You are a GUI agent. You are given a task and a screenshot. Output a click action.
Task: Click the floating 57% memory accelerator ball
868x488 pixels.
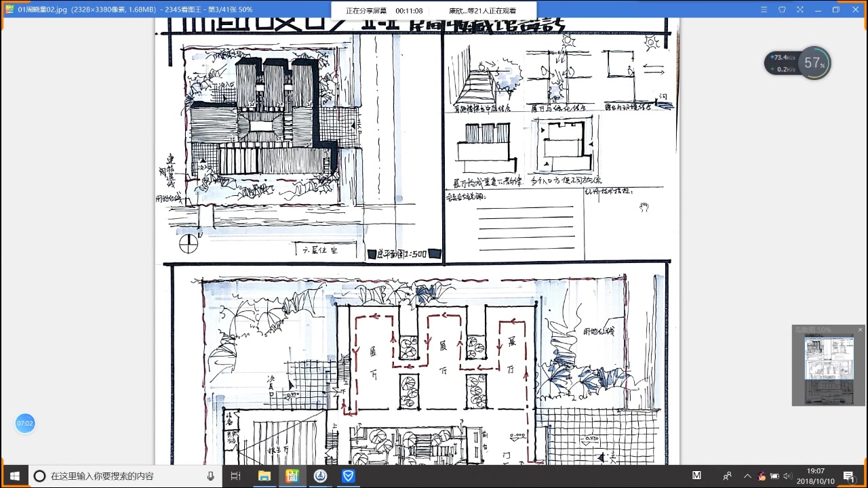(813, 64)
